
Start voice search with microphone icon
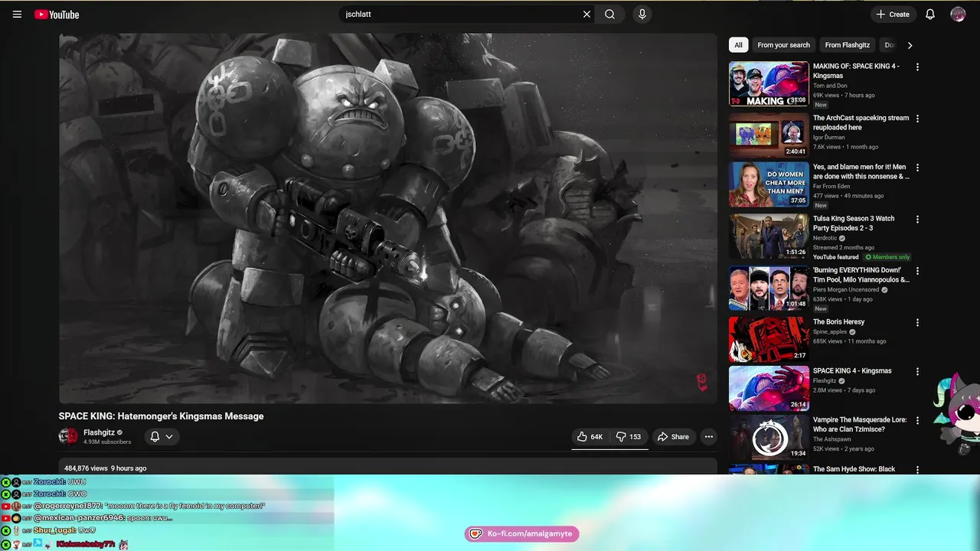coord(642,14)
